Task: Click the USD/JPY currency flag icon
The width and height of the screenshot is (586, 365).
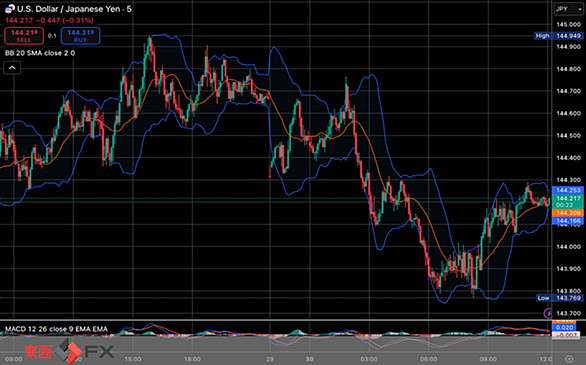Action: click(x=10, y=9)
